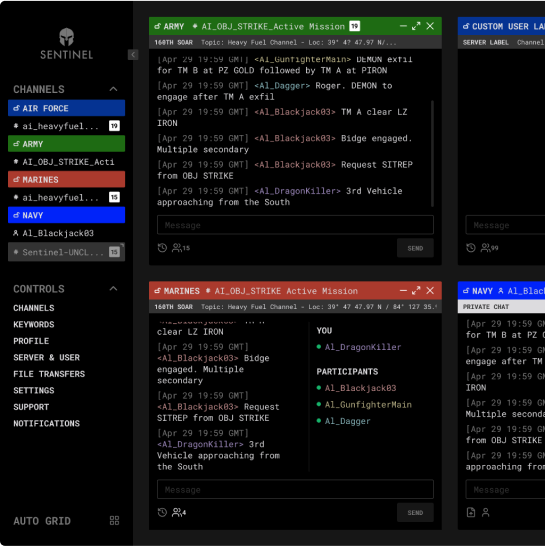545x546 pixels.
Task: Click the MARINES panel topic bar
Action: [295, 307]
